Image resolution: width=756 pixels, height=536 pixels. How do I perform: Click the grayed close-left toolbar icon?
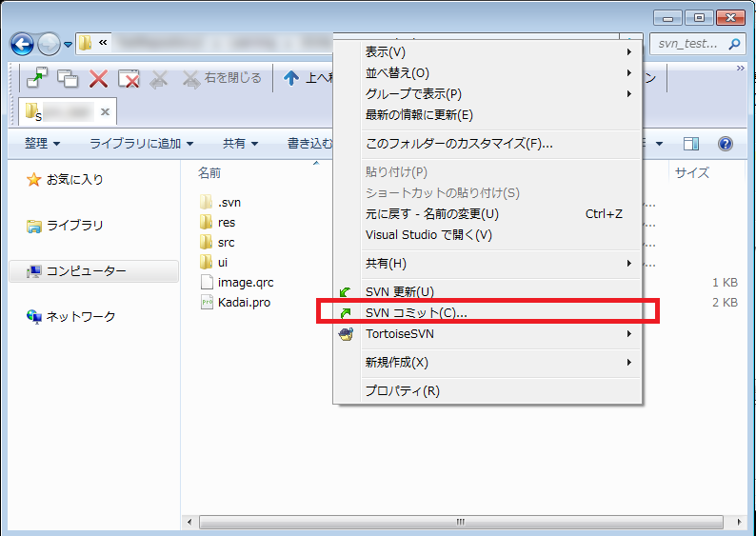158,79
